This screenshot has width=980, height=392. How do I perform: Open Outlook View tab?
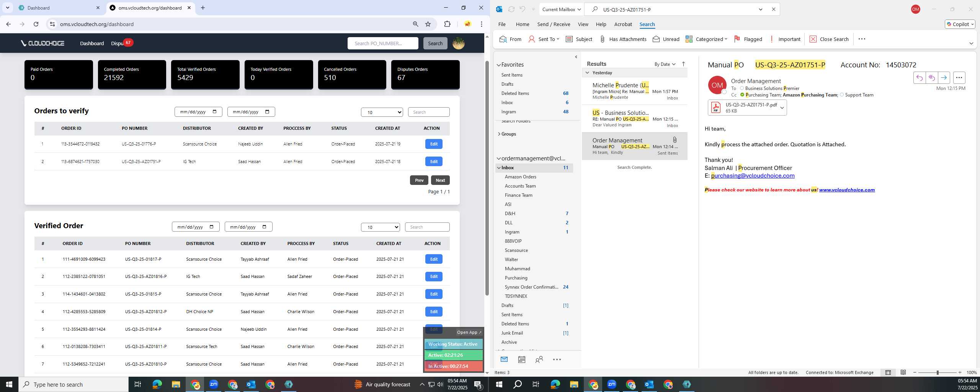[x=583, y=24]
